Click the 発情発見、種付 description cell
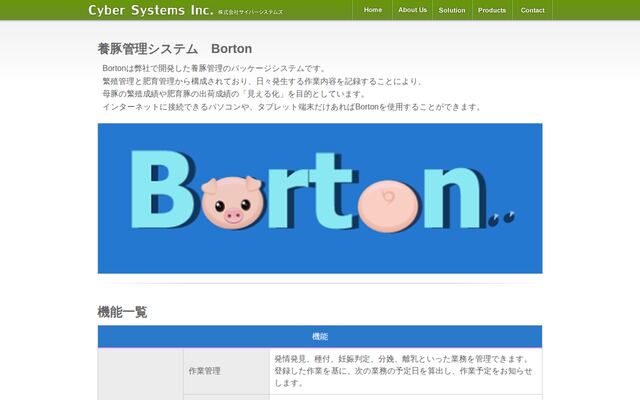The image size is (640, 400). [406, 371]
